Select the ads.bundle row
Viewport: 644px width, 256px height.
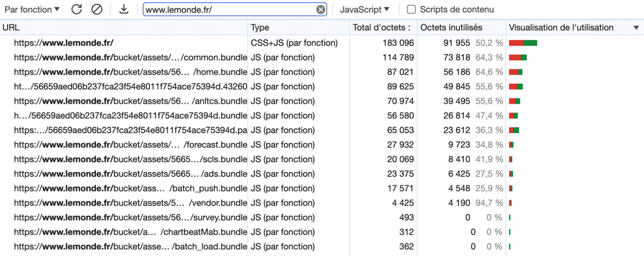322,174
